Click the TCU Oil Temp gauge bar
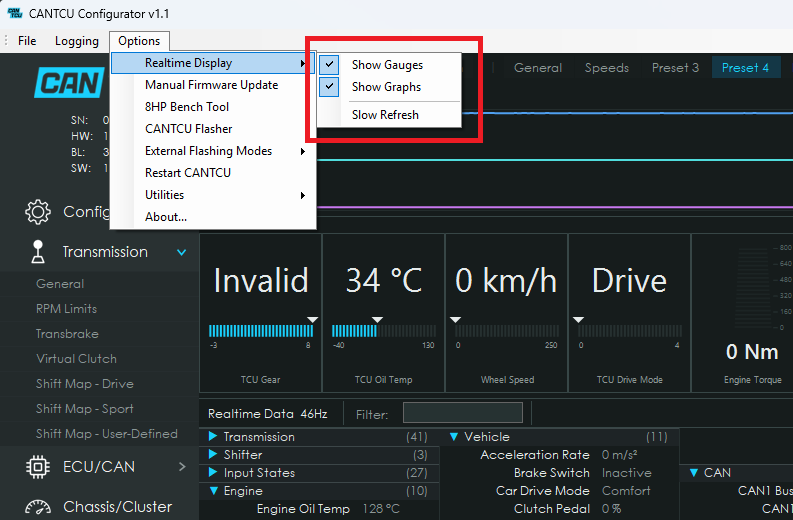 click(384, 331)
